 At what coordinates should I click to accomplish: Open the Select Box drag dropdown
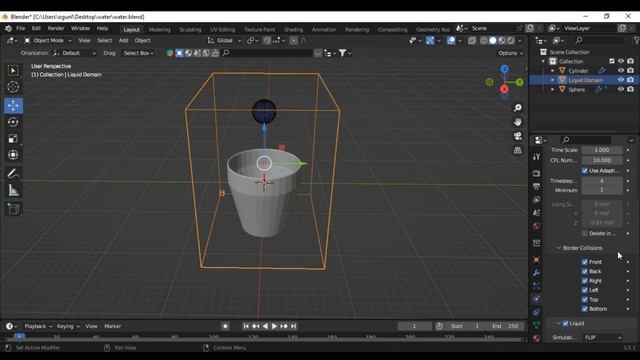(x=139, y=53)
